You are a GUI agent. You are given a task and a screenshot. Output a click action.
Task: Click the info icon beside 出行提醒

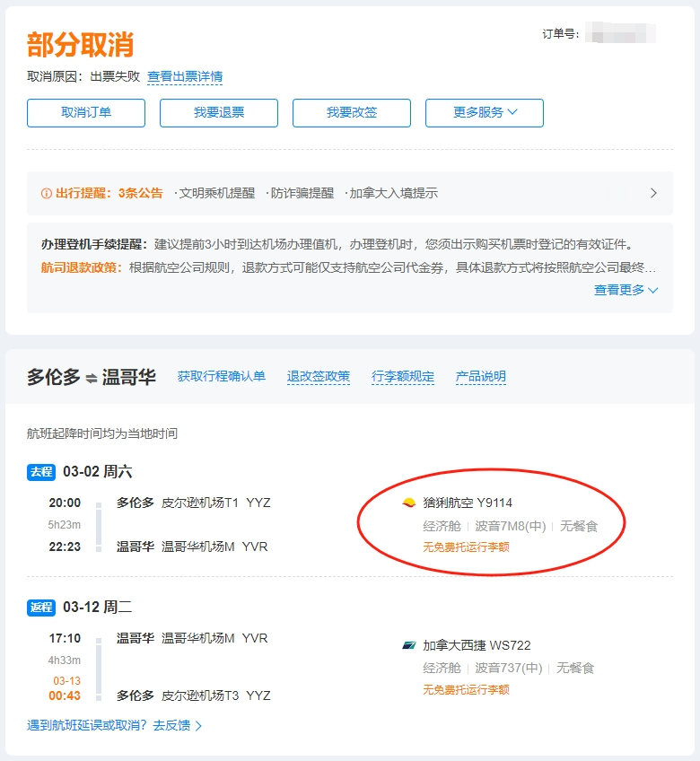[46, 194]
